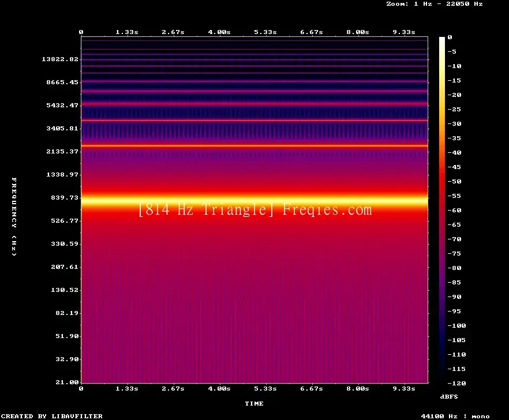
Task: Select the 330.59 frequency label
Action: [65, 243]
